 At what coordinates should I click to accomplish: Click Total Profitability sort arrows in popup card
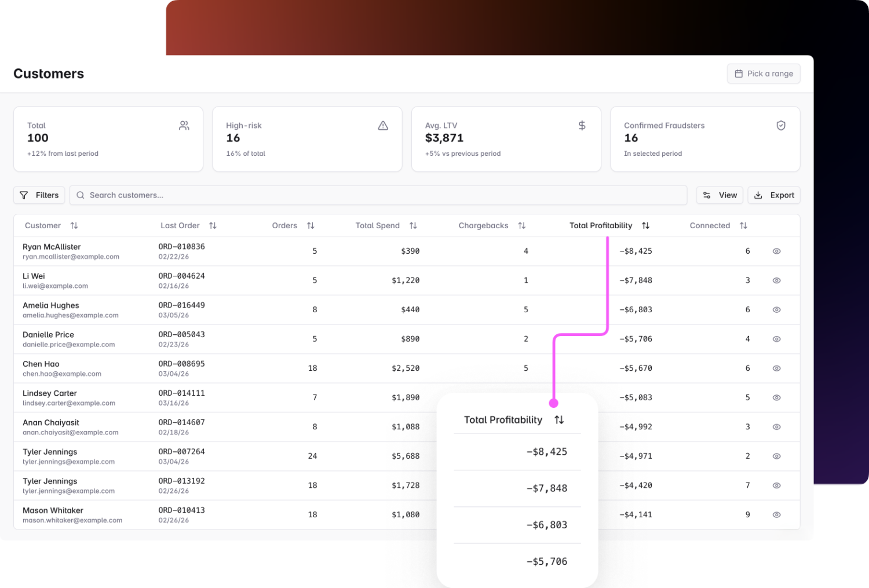pos(558,419)
